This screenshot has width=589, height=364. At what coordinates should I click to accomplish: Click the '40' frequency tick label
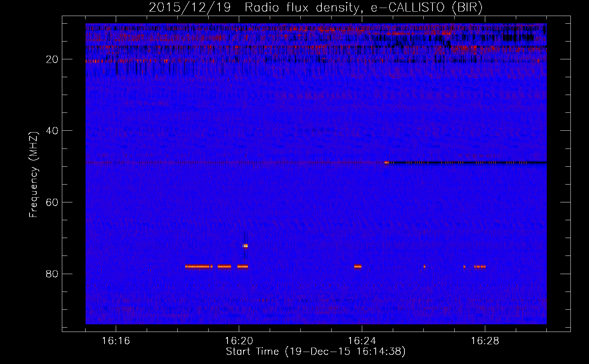(52, 131)
